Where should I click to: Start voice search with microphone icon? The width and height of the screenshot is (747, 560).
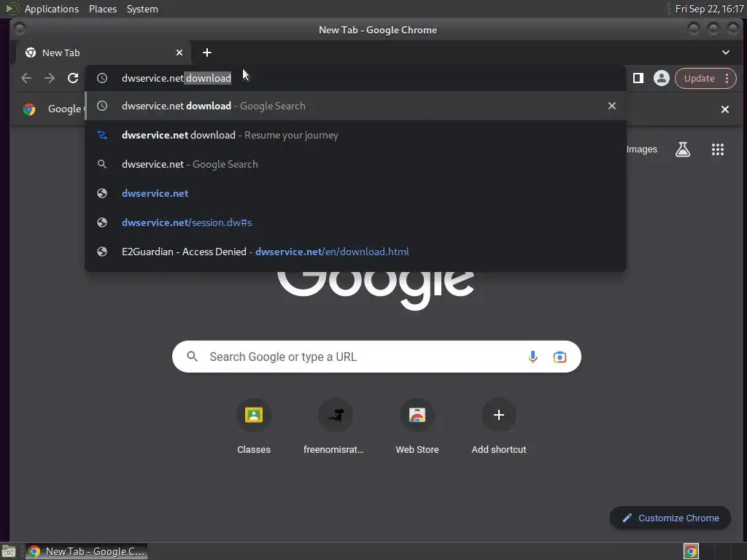[533, 356]
